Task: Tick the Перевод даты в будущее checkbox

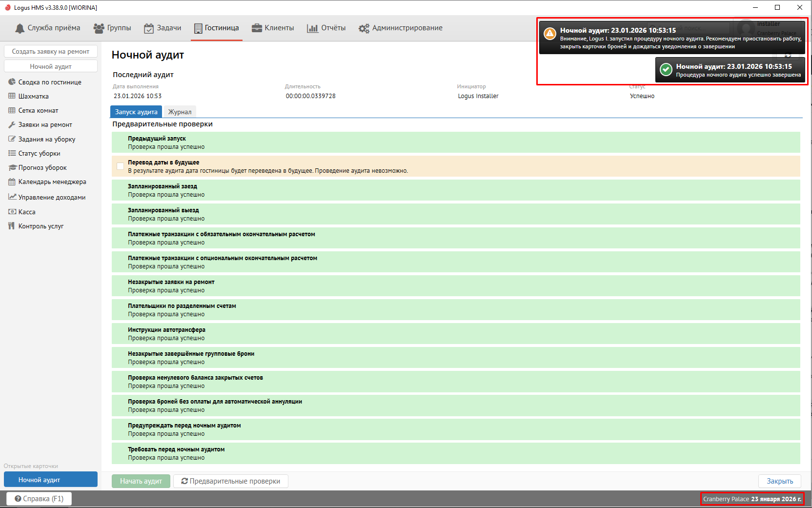Action: click(120, 166)
